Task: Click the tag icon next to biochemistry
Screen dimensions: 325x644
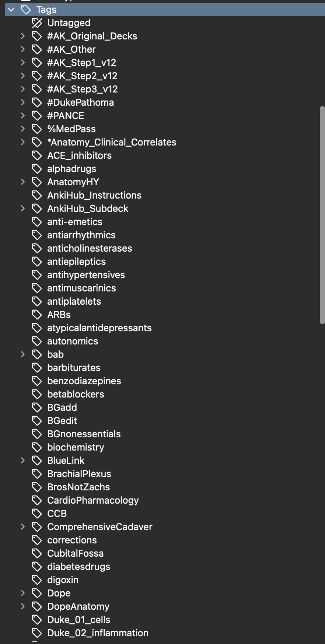Action: 37,447
